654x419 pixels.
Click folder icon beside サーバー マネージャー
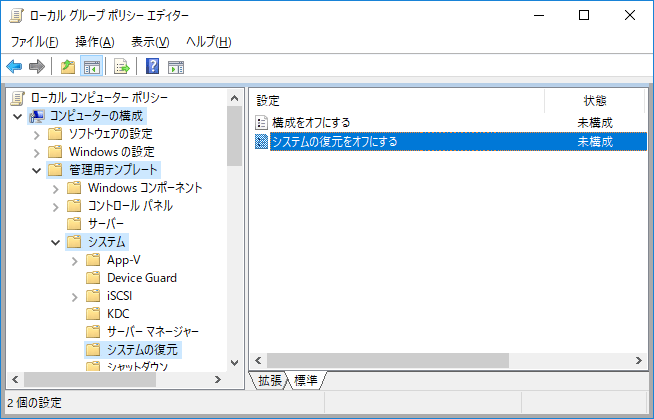pyautogui.click(x=93, y=331)
